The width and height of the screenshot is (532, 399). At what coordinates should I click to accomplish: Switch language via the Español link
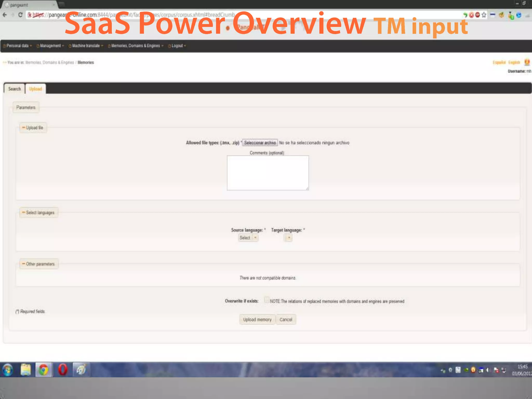499,62
